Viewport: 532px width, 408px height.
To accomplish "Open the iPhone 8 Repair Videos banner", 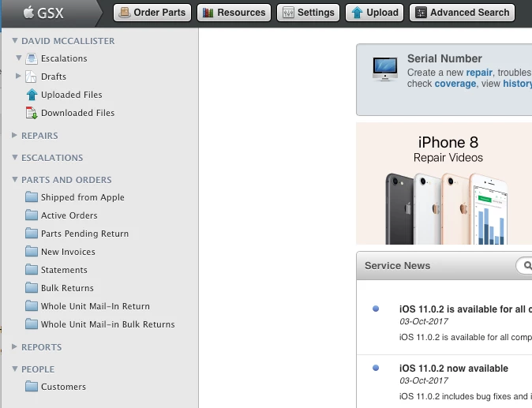I will tap(444, 183).
